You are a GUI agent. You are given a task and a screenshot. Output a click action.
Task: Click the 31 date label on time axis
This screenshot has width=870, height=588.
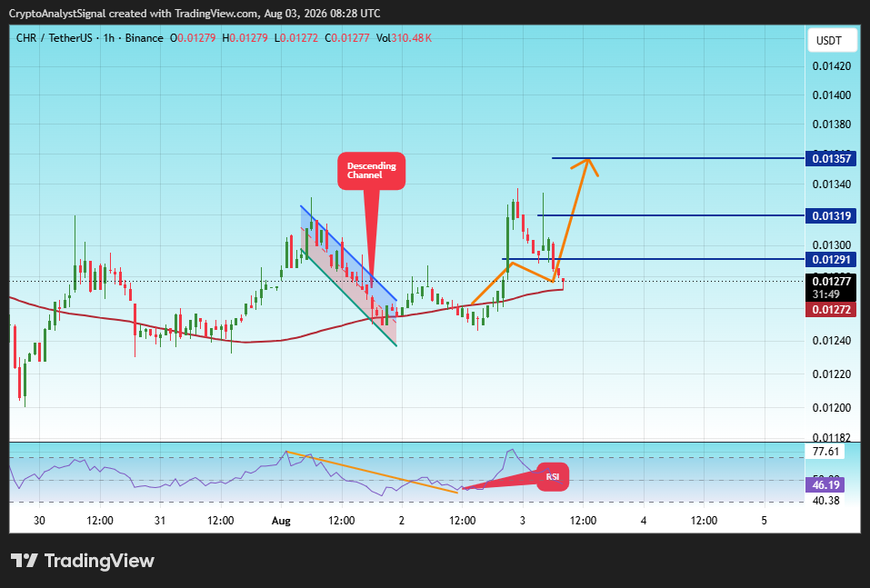(160, 521)
